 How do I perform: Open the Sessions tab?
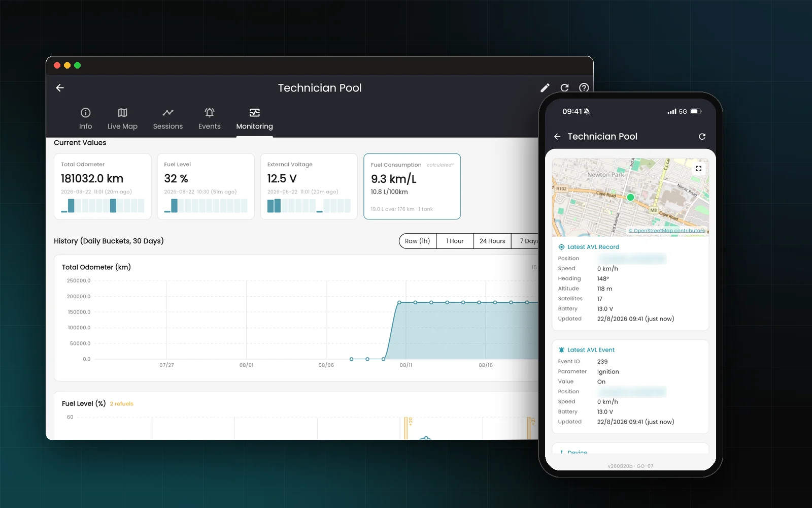pyautogui.click(x=168, y=119)
